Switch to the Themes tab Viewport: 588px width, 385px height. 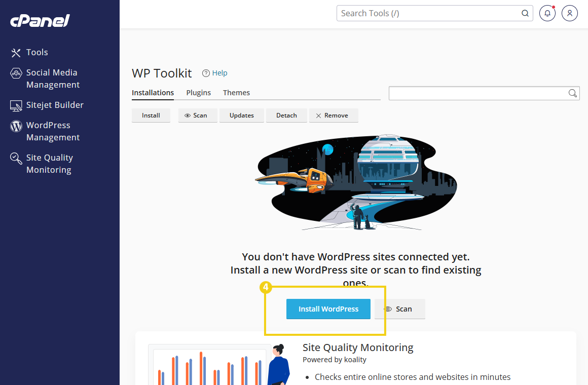(236, 93)
